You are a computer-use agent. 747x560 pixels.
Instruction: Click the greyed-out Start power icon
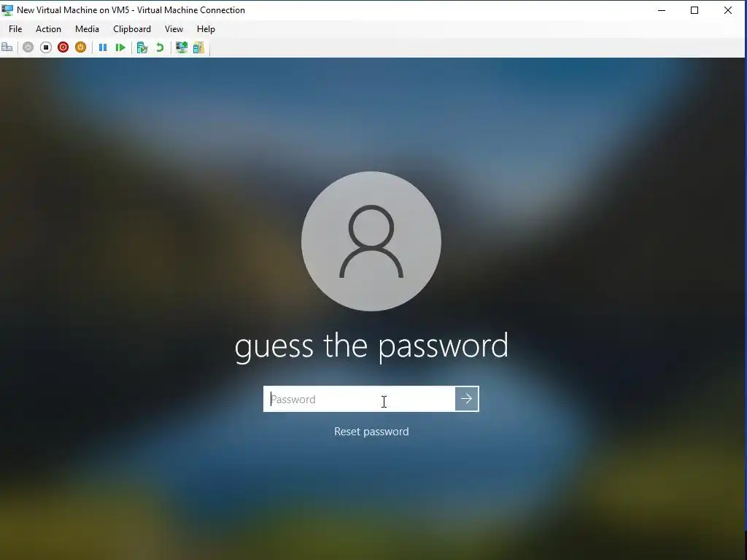(x=28, y=47)
